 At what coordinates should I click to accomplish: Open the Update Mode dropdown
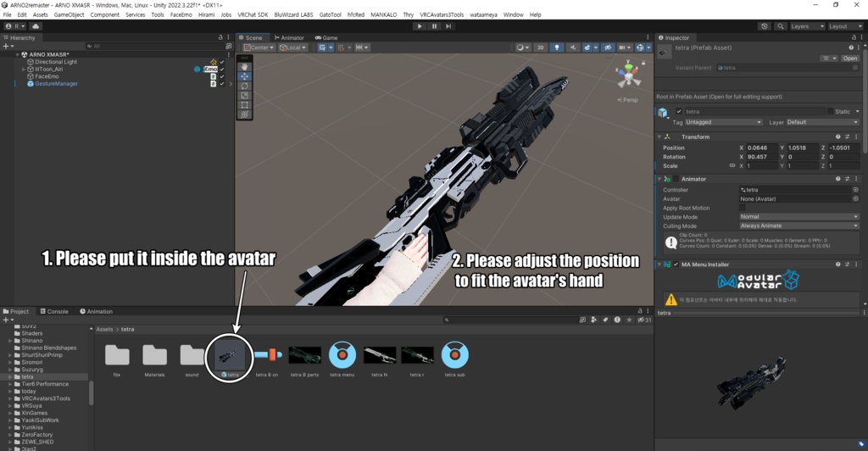click(x=798, y=217)
